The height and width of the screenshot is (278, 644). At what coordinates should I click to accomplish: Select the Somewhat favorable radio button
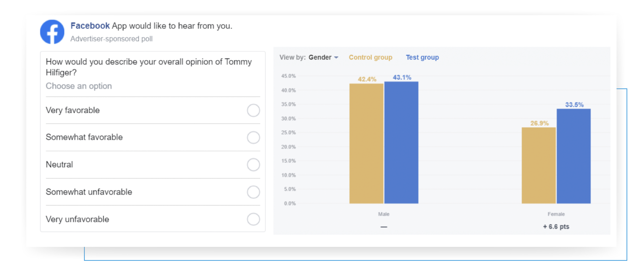pyautogui.click(x=253, y=138)
